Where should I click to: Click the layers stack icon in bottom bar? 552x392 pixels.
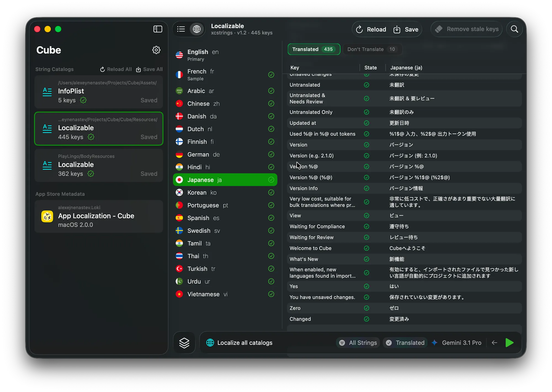point(184,343)
